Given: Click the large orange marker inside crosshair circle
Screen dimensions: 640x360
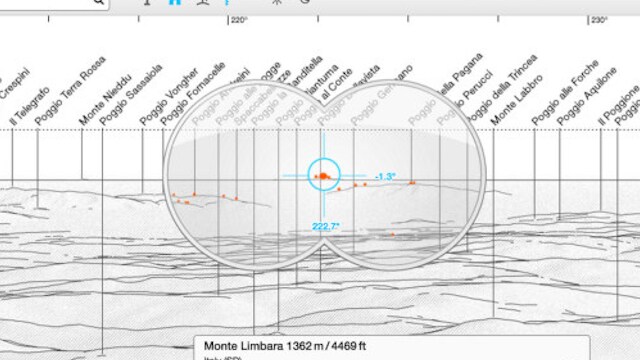Looking at the screenshot, I should point(324,176).
